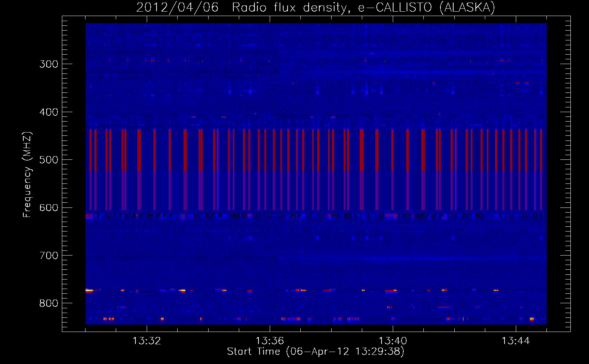Click the 13:40 time tick label

tap(393, 341)
